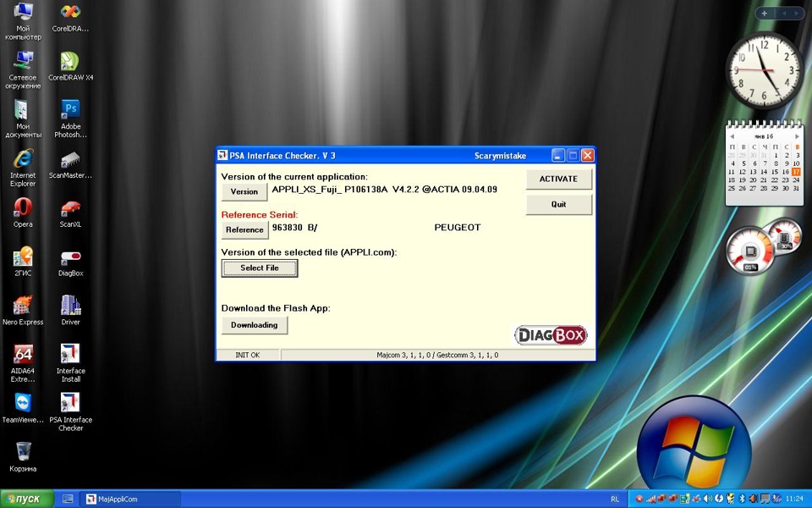The height and width of the screenshot is (508, 812).
Task: Click the Select File button
Action: (260, 268)
